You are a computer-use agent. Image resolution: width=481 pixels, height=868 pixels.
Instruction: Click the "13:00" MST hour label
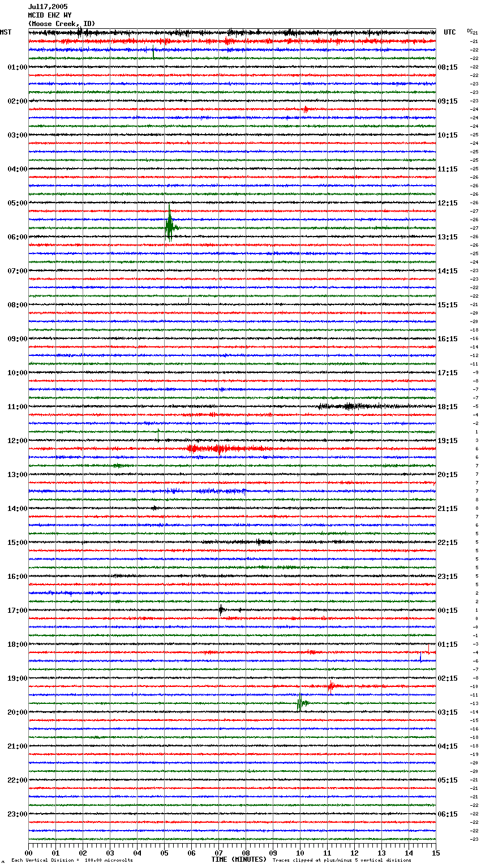[x=18, y=475]
